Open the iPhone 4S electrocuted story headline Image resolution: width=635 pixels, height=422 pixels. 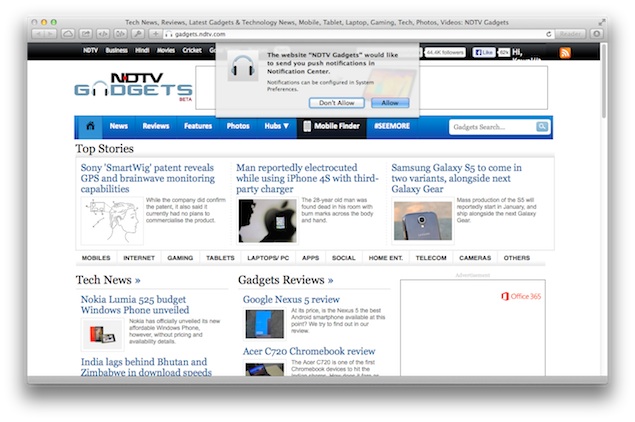click(x=307, y=178)
